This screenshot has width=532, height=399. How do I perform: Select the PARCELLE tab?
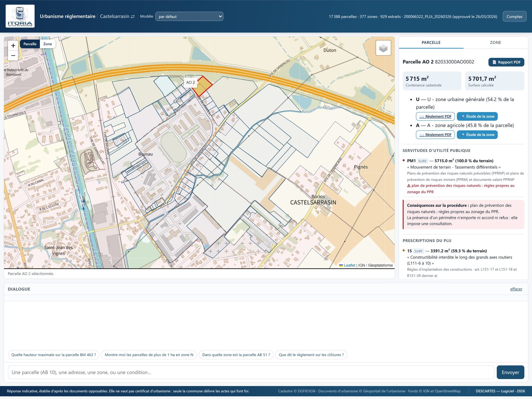point(431,43)
